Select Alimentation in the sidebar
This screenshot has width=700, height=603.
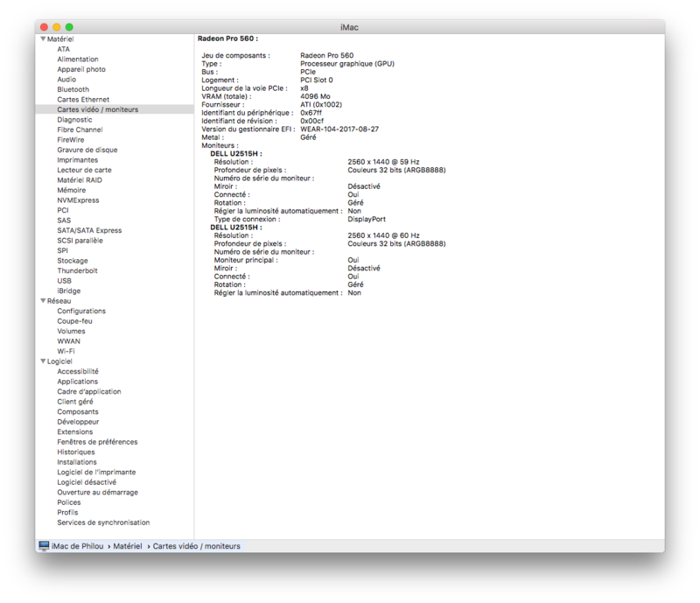click(78, 59)
